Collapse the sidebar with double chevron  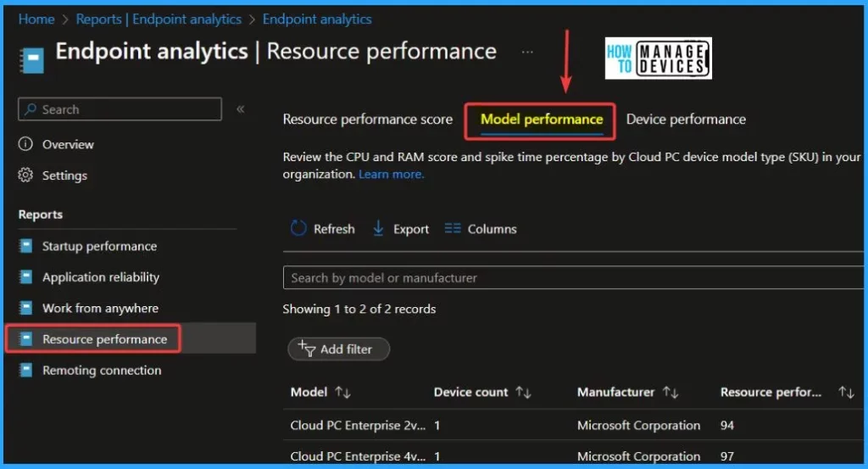(x=240, y=109)
